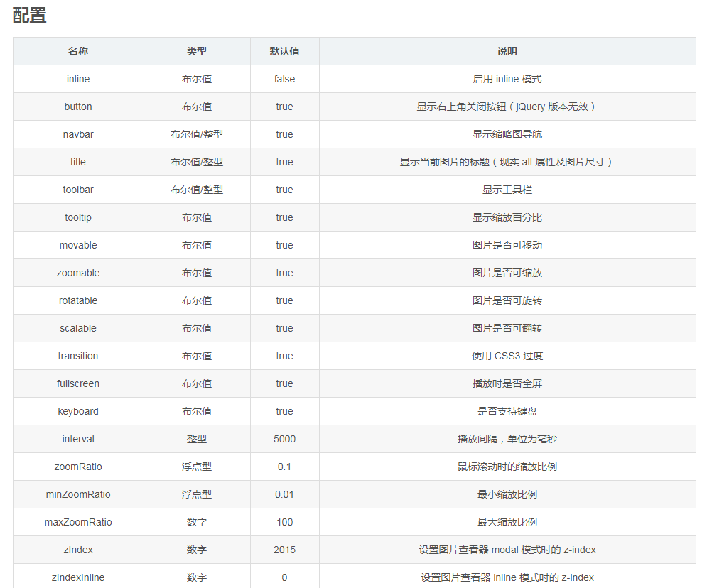Viewport: 707px width, 588px height.
Task: Click the button option name
Action: (78, 107)
